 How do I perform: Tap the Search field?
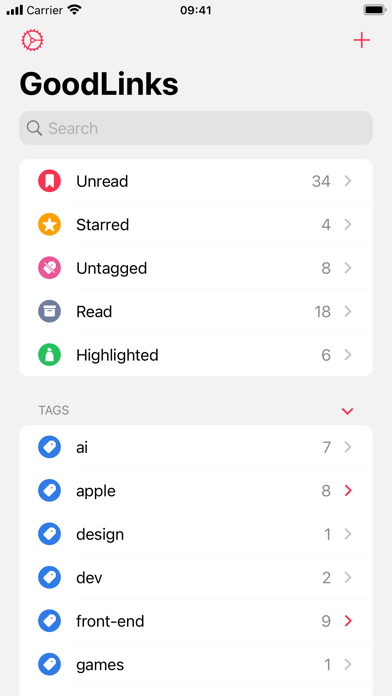[x=196, y=128]
